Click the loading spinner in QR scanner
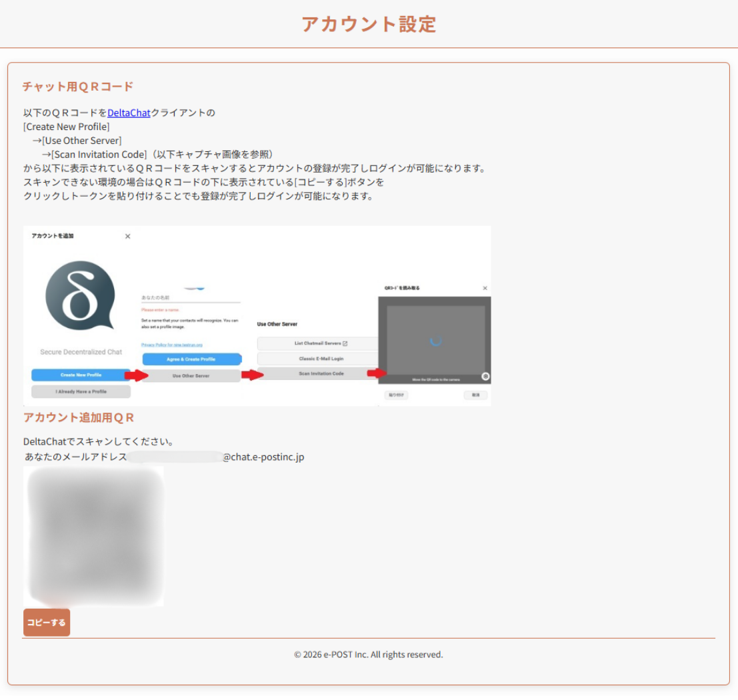 pyautogui.click(x=435, y=341)
